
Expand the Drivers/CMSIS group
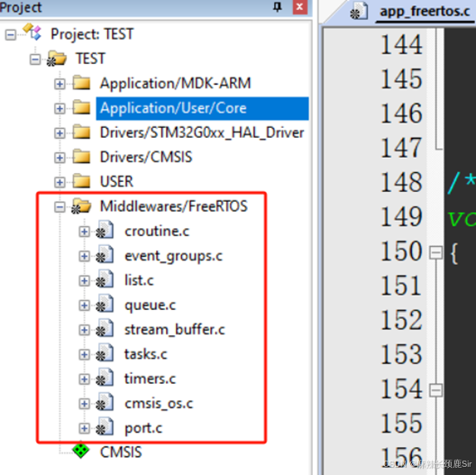pyautogui.click(x=59, y=158)
